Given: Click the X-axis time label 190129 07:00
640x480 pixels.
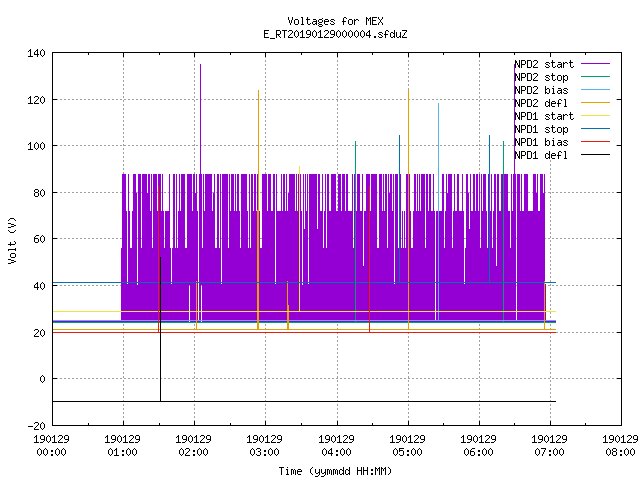Looking at the screenshot, I should click(x=549, y=446).
